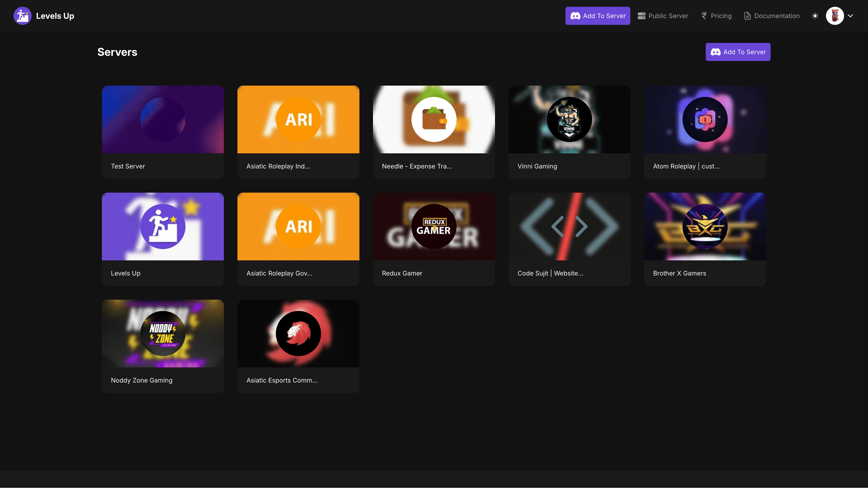Open the Levels Up home link text
Viewport: 868px width, 488px height.
(x=55, y=16)
